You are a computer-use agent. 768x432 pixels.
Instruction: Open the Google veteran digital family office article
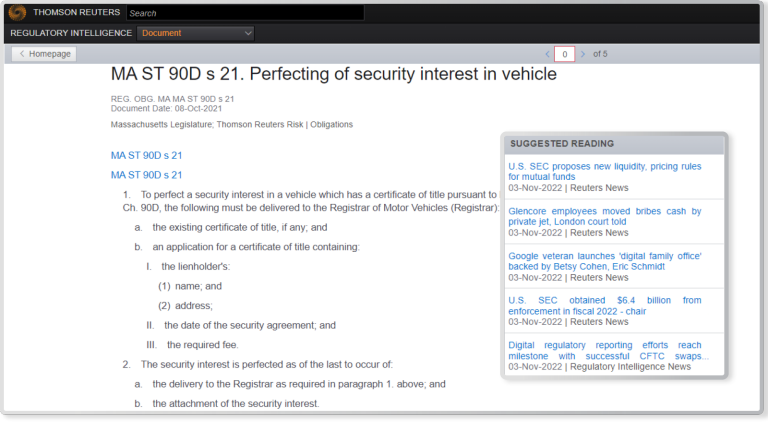coord(604,261)
